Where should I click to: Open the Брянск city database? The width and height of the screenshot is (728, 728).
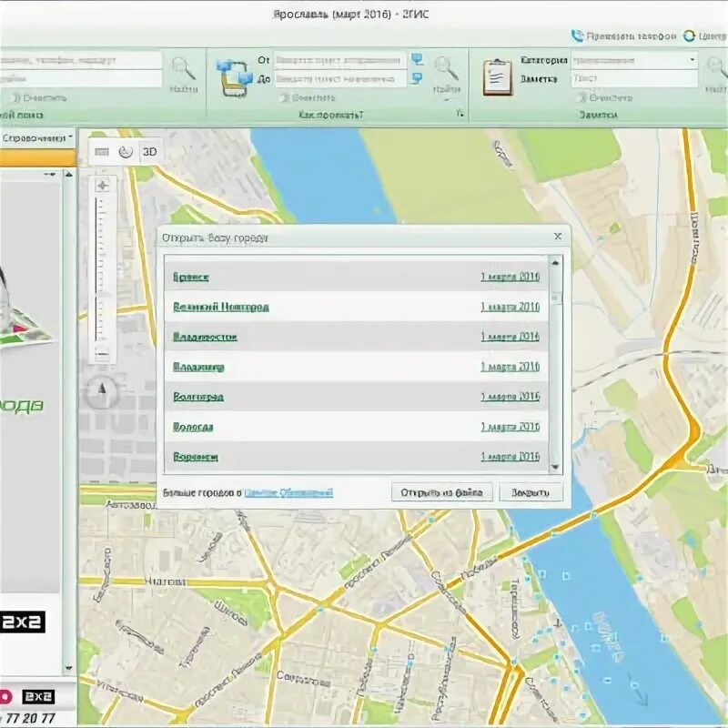[x=191, y=278]
